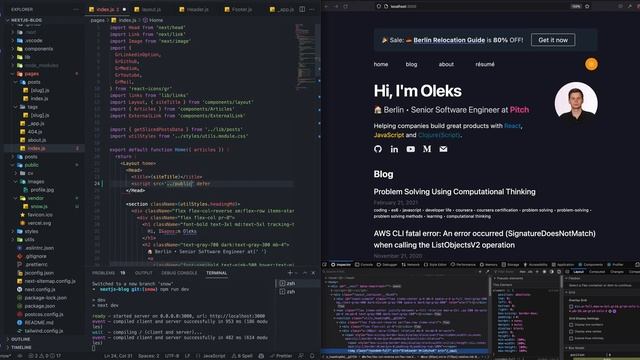Open the notifications bell in status bar
This screenshot has height=360, width=640.
[312, 356]
